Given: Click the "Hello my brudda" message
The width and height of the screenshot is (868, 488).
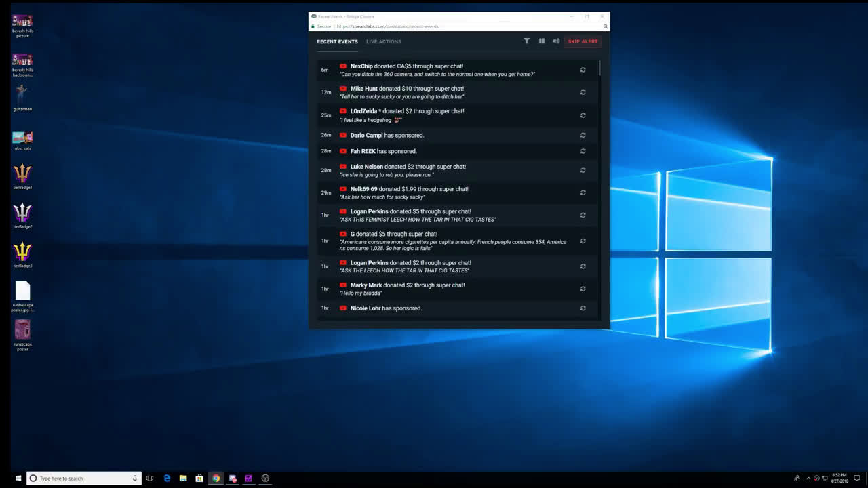Looking at the screenshot, I should [361, 293].
